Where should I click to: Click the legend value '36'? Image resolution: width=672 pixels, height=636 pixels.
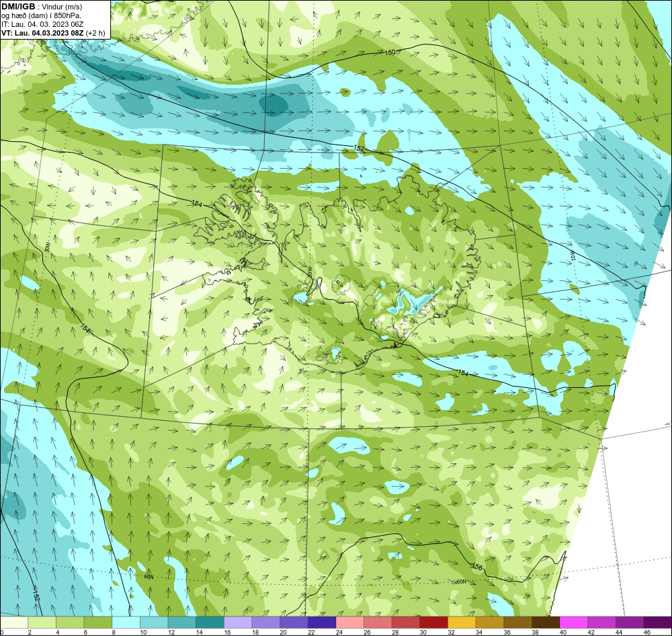pos(507,632)
